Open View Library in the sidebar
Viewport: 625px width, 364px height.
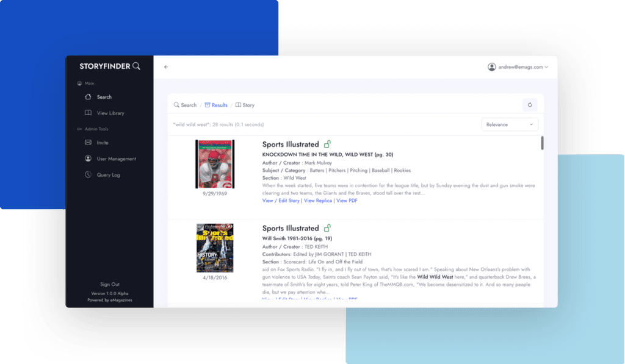pyautogui.click(x=110, y=113)
